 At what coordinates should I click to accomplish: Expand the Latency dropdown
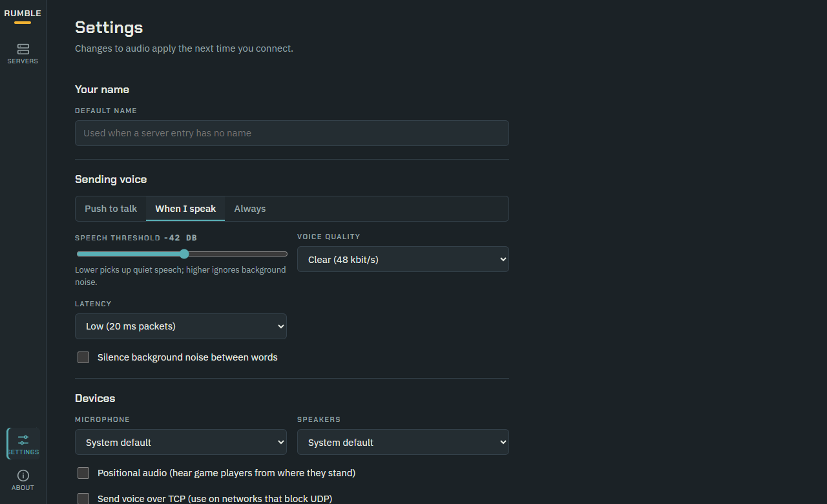click(x=181, y=326)
